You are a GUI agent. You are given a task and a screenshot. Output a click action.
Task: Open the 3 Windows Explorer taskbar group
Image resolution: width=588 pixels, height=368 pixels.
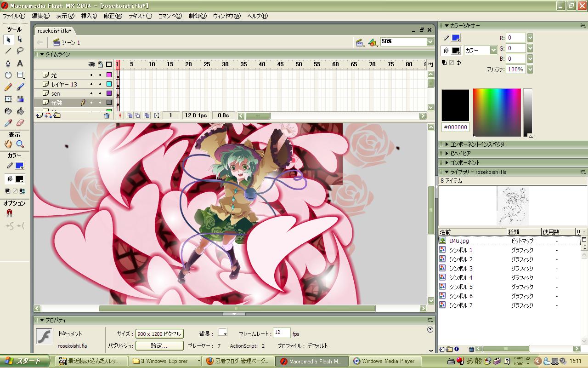point(166,361)
